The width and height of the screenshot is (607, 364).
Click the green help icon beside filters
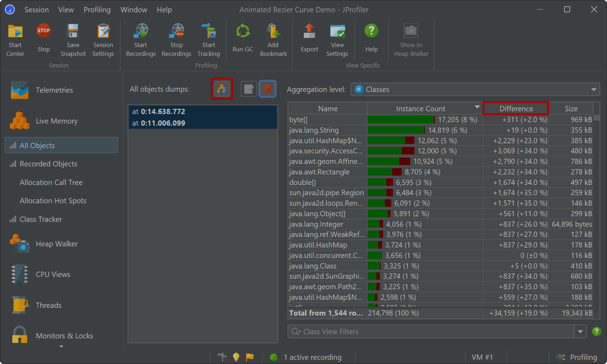click(596, 331)
